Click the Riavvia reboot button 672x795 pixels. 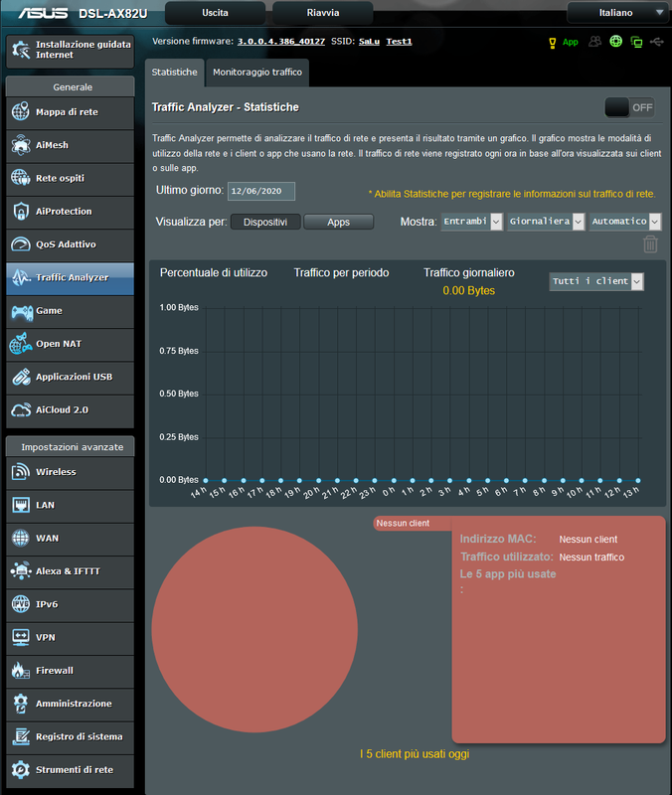click(322, 13)
